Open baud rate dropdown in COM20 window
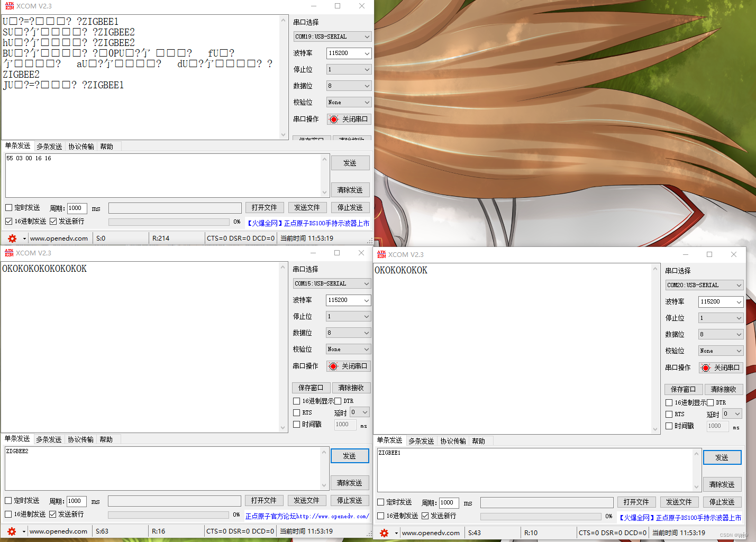 [x=721, y=302]
